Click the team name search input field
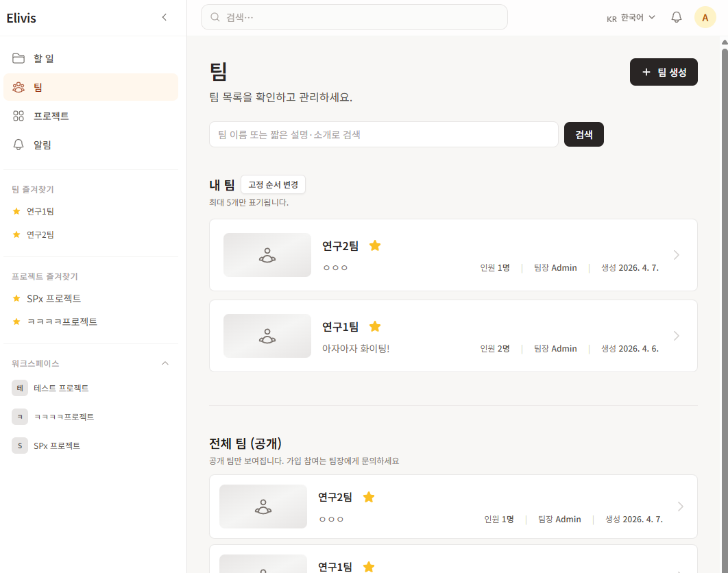 point(383,134)
